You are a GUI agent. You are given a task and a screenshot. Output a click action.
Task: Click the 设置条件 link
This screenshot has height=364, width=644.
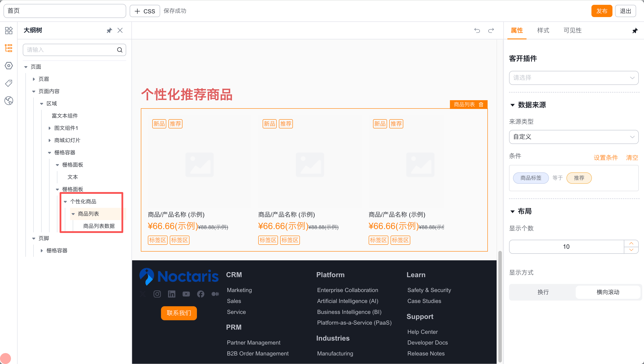606,157
